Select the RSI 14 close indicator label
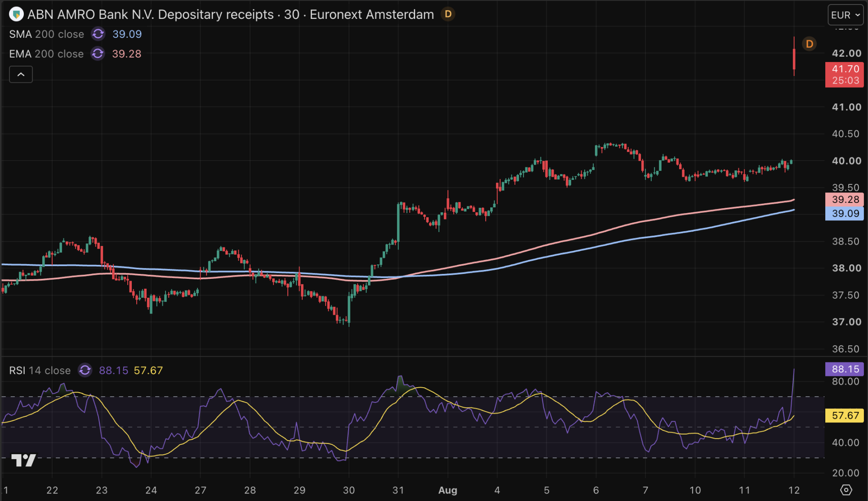 click(40, 371)
